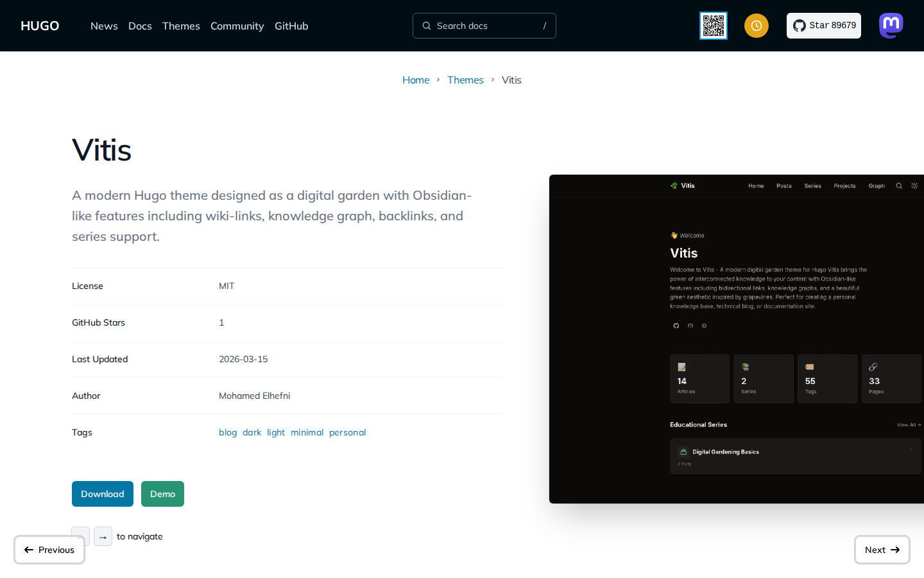Click the yellow clock icon button

click(x=757, y=26)
